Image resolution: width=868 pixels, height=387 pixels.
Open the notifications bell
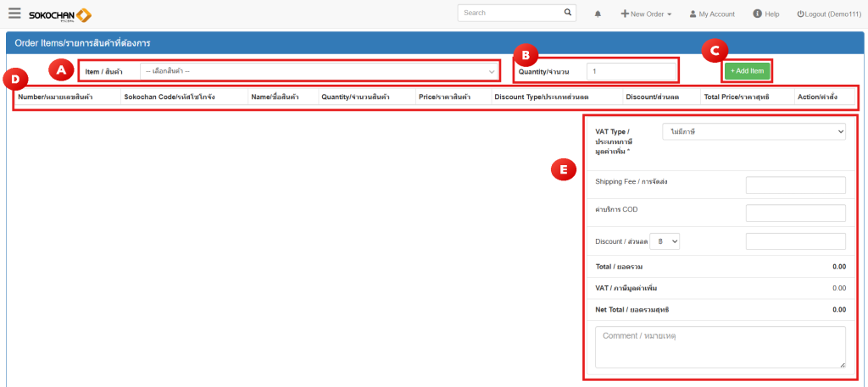(x=598, y=14)
